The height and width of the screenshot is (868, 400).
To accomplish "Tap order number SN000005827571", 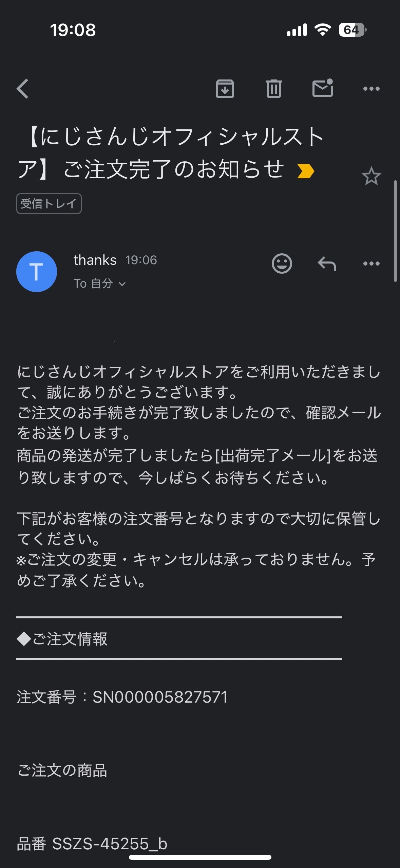I will point(160,697).
